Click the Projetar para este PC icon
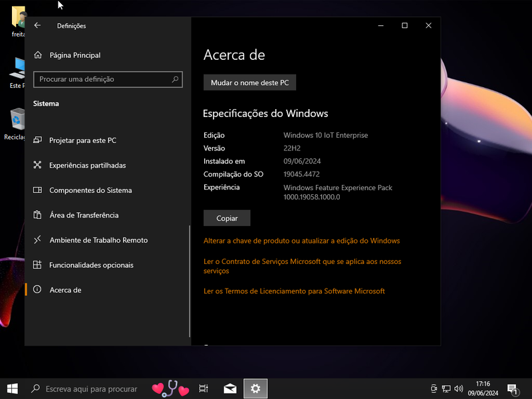 point(38,140)
